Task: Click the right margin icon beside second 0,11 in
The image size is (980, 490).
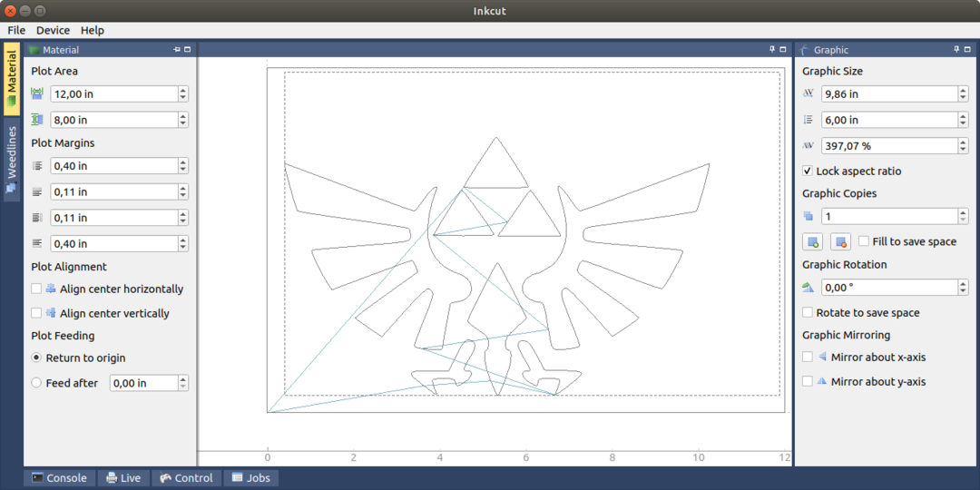Action: pyautogui.click(x=37, y=218)
